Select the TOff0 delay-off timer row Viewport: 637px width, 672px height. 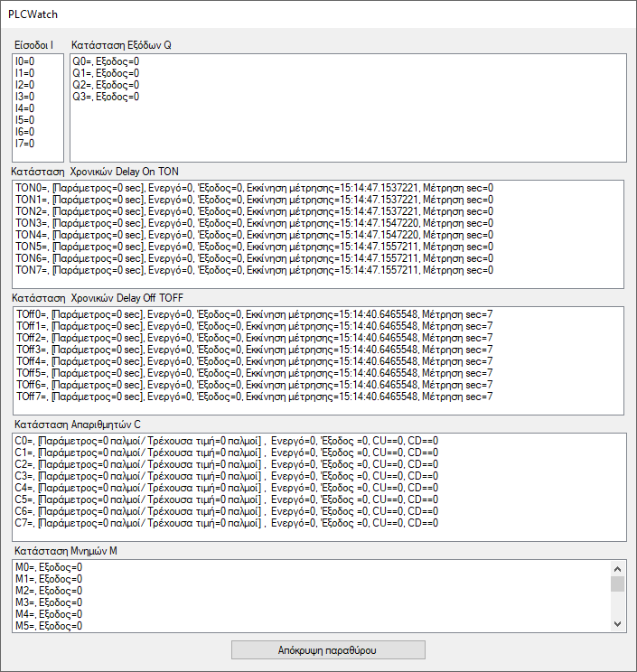click(253, 314)
